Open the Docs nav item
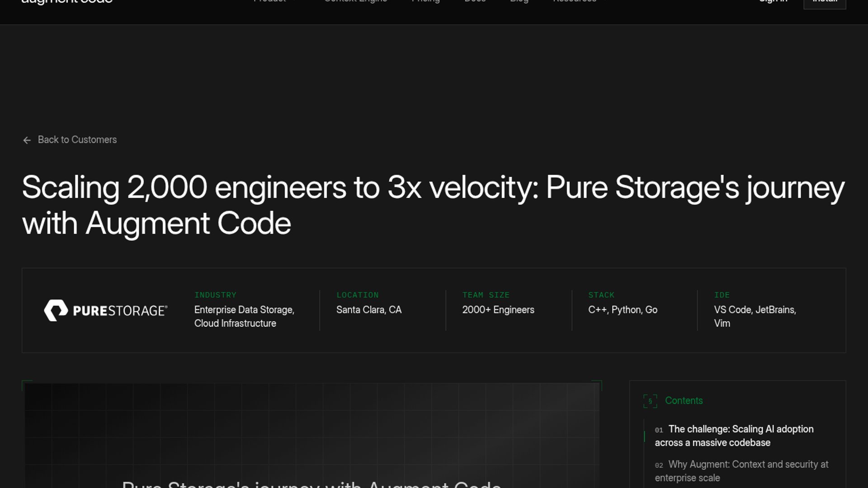The height and width of the screenshot is (488, 868). pos(475,1)
